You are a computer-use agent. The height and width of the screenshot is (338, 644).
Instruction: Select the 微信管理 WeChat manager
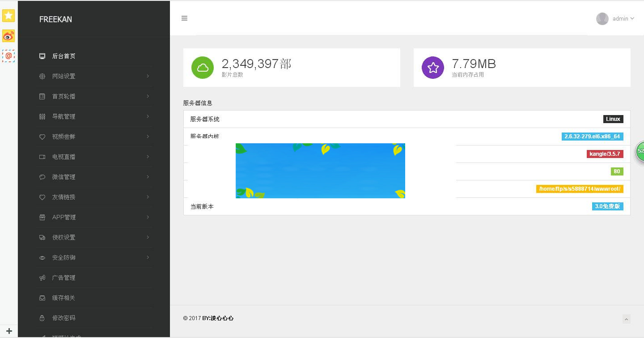[63, 177]
